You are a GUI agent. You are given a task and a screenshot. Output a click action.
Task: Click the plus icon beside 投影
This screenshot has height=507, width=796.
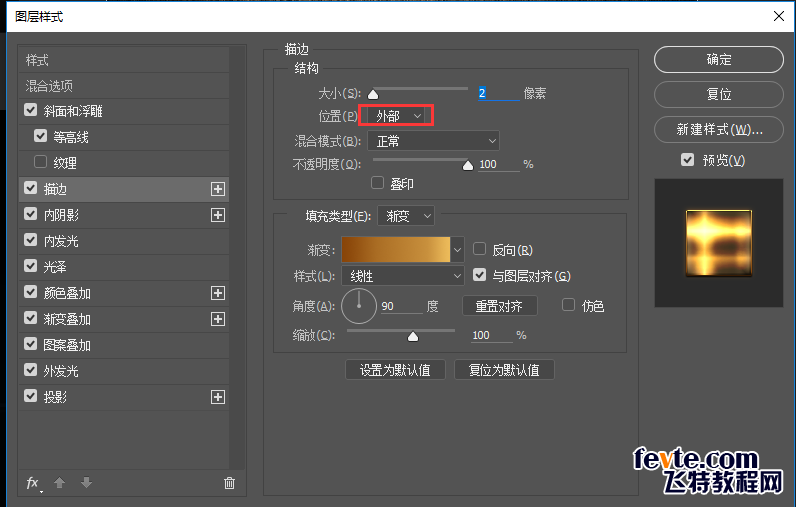click(218, 397)
